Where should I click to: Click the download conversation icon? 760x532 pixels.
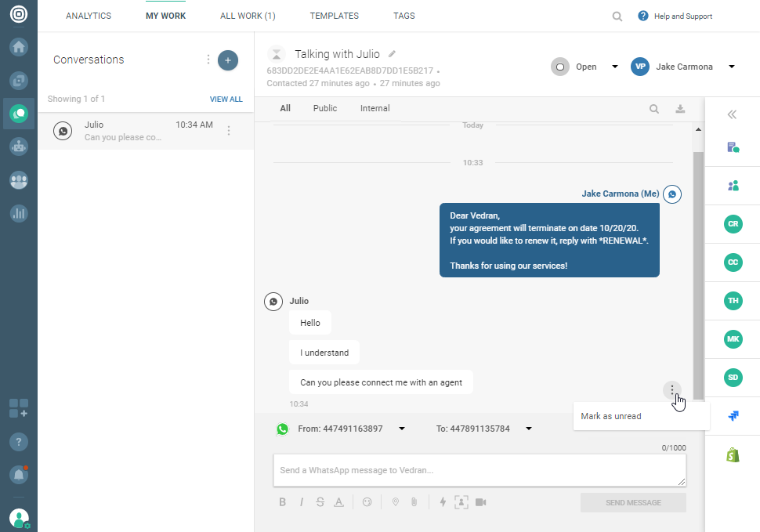click(680, 109)
